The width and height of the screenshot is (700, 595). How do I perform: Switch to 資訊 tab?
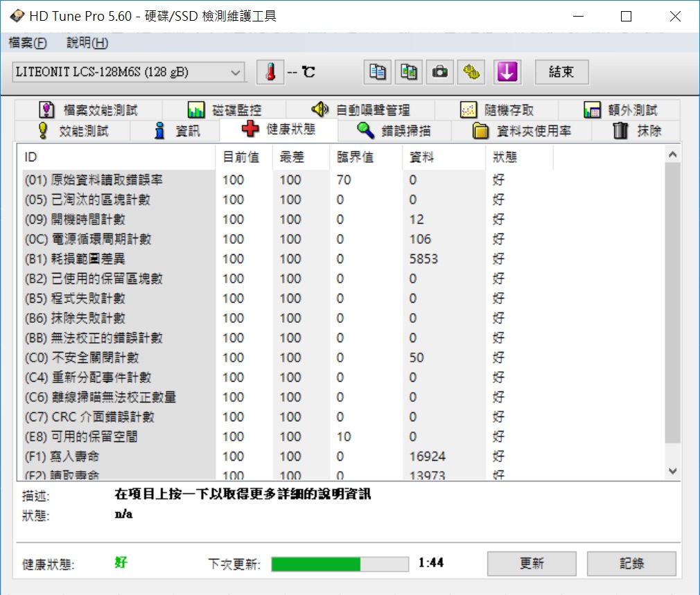click(175, 131)
